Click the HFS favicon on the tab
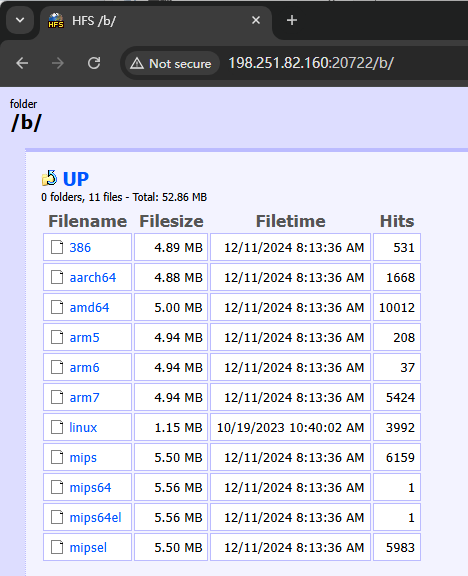Image resolution: width=468 pixels, height=576 pixels. click(x=56, y=21)
